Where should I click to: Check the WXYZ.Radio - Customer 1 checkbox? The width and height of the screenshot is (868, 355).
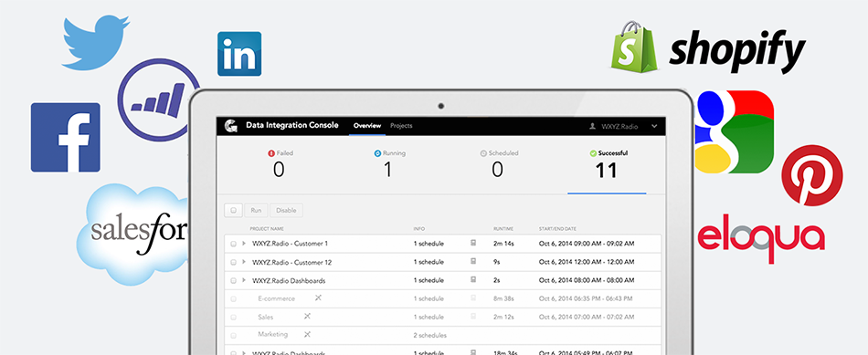coord(233,244)
